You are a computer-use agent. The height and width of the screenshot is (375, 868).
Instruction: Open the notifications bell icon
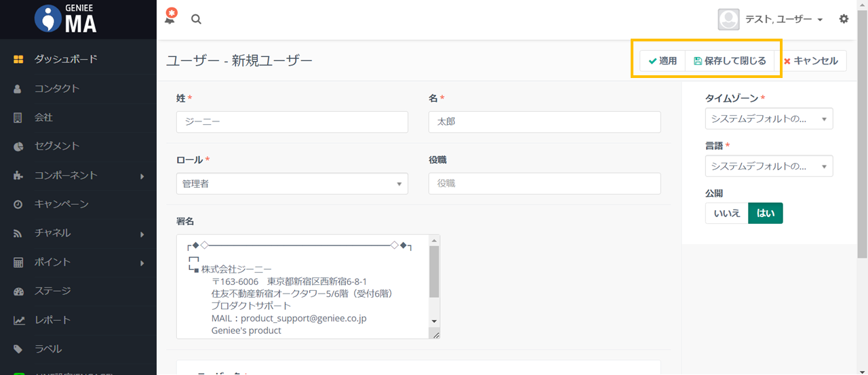(x=170, y=19)
